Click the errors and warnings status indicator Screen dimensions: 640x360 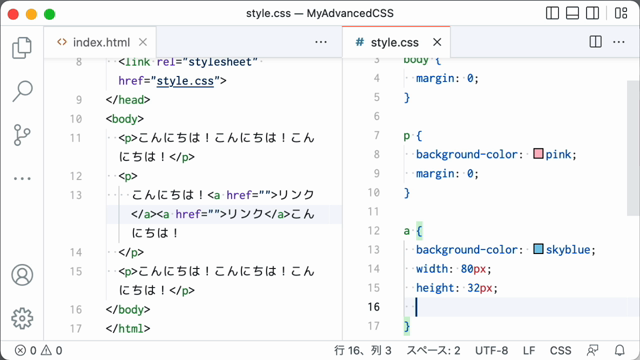click(x=39, y=350)
